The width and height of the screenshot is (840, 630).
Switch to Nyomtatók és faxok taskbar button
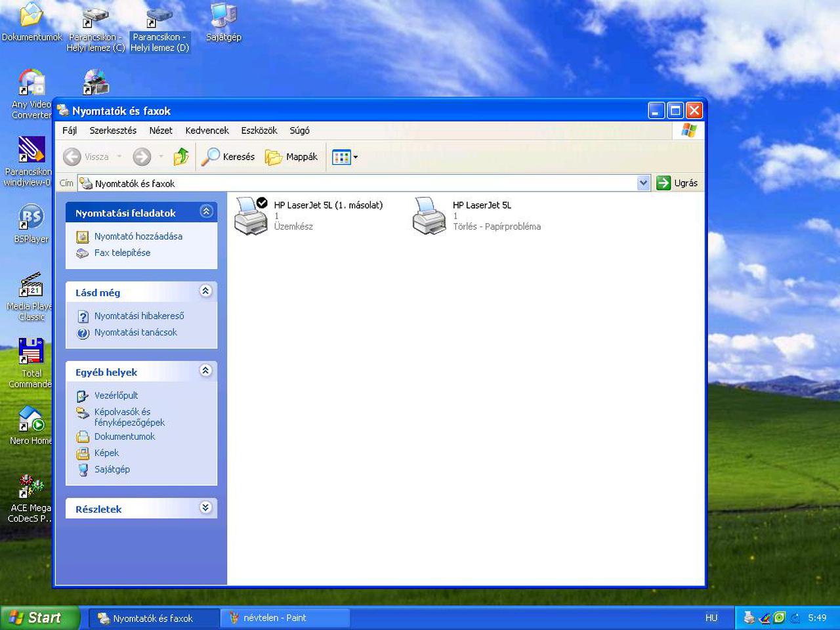click(154, 618)
